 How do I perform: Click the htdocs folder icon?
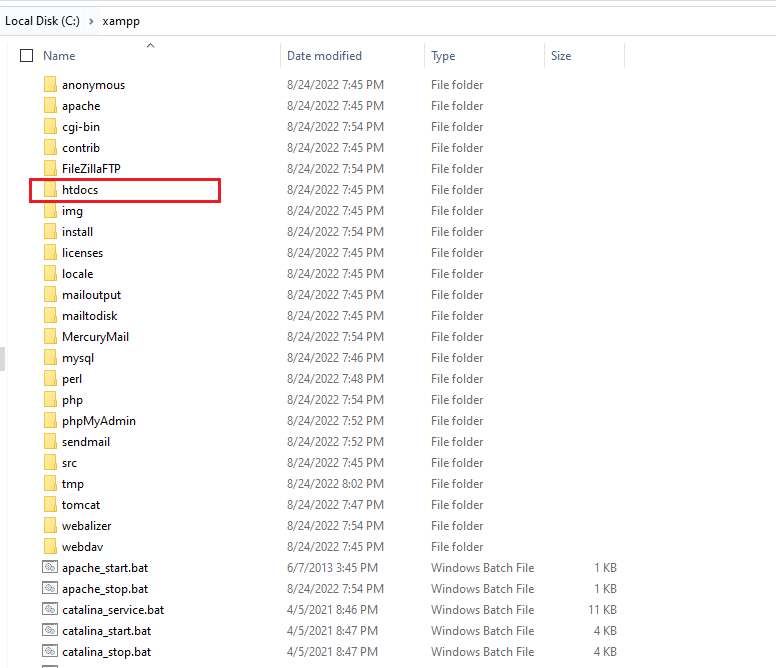tap(50, 190)
